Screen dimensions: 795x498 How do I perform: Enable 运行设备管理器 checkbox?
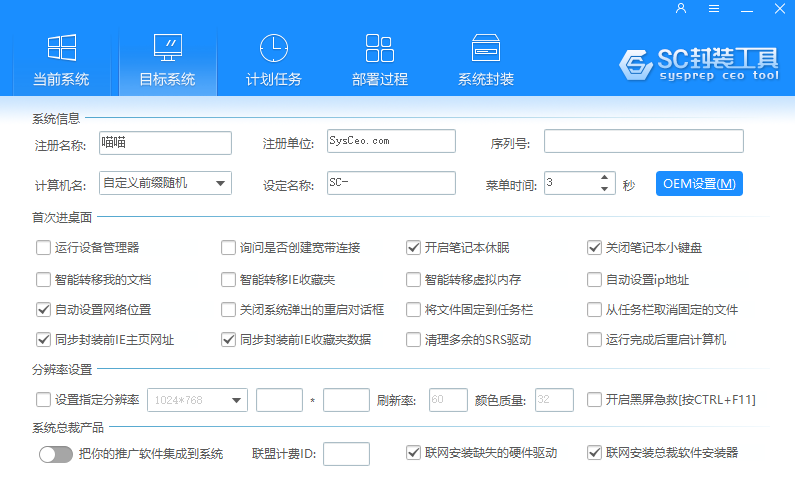(43, 248)
